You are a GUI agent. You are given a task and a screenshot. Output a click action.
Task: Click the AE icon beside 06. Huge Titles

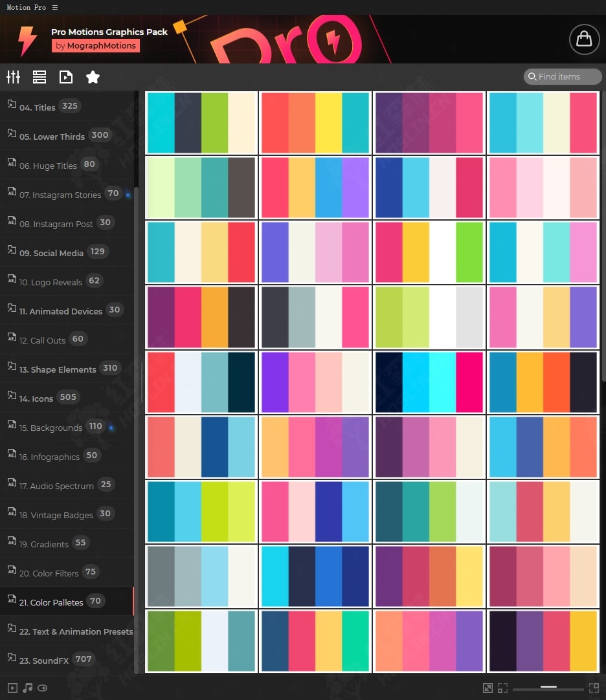point(12,162)
